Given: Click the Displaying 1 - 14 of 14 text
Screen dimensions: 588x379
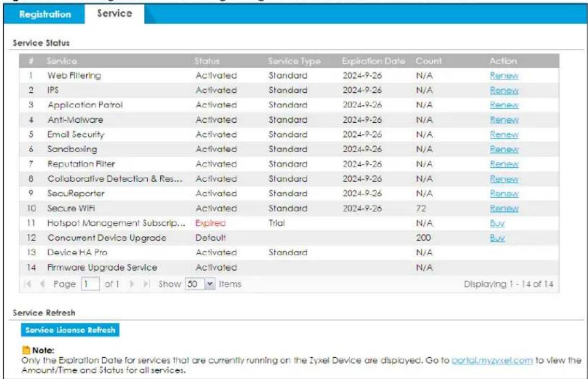Looking at the screenshot, I should (508, 284).
